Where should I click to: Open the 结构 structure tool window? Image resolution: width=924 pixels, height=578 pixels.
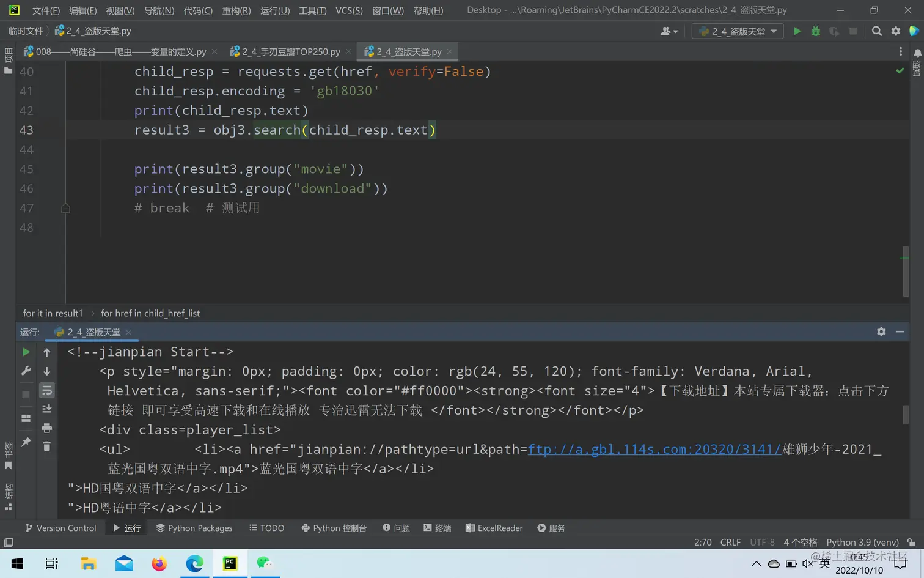tap(8, 497)
